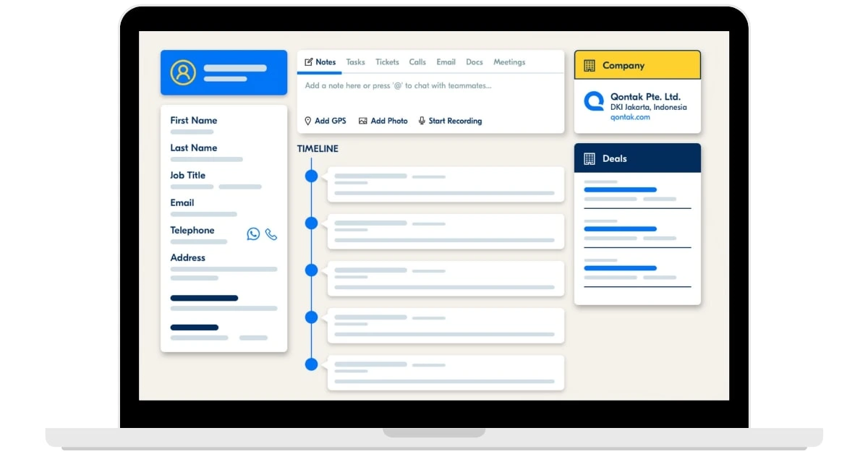Click the Add GPS button text
Viewport: 868px width, 454px height.
point(331,121)
